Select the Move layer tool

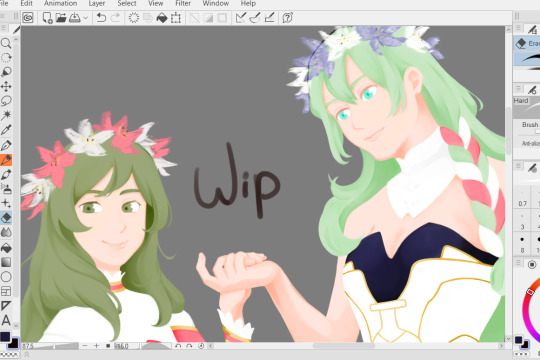tap(6, 86)
